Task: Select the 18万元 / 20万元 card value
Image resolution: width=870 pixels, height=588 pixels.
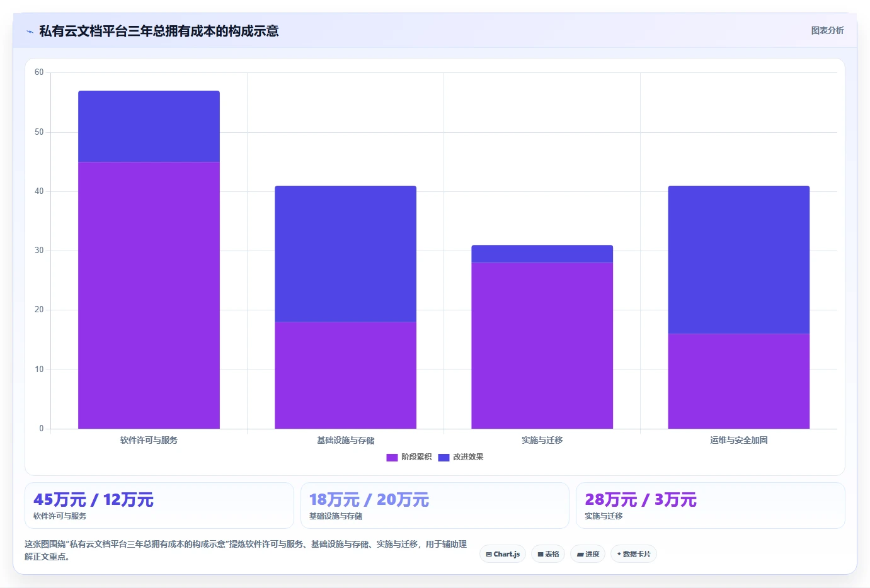Action: pyautogui.click(x=369, y=500)
